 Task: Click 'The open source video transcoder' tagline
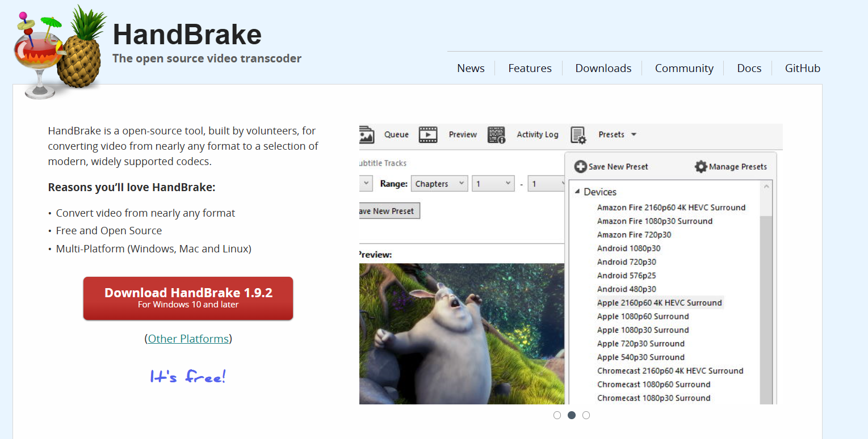(207, 58)
